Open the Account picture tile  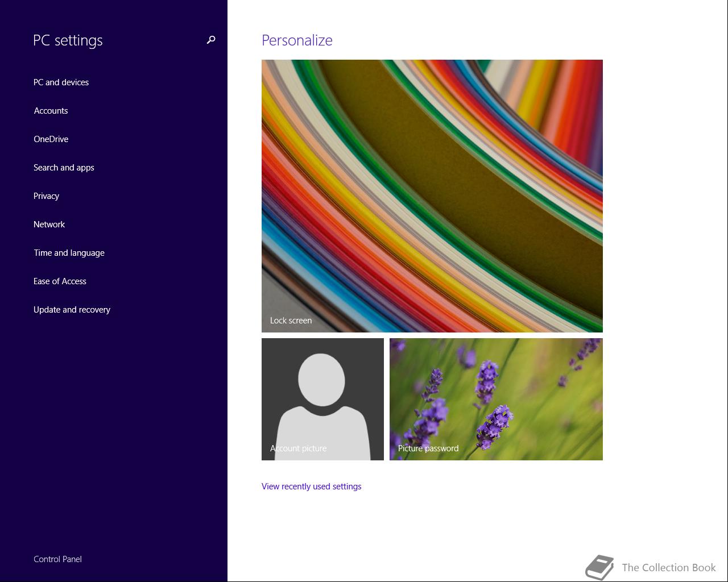coord(322,399)
